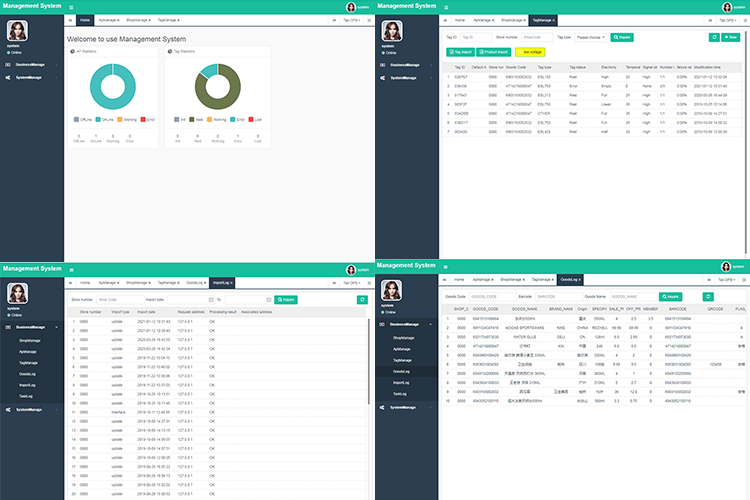Click the Tag import icon button
750x500 pixels.
click(x=461, y=52)
